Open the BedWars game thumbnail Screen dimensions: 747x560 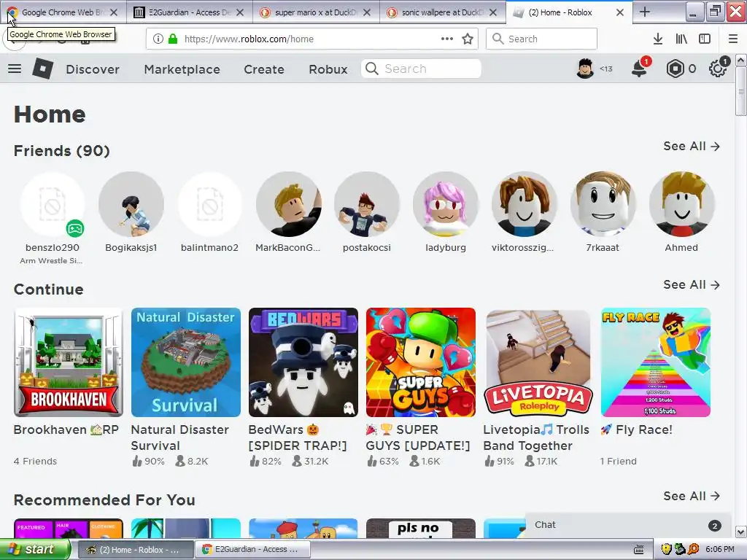point(303,362)
